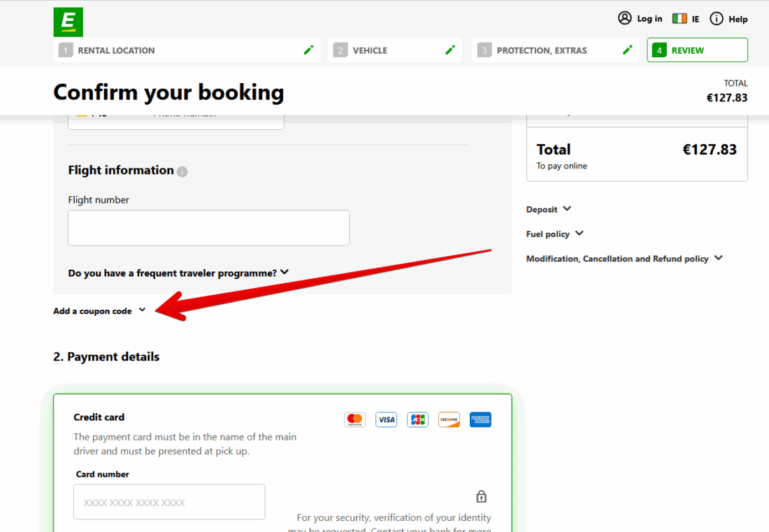The width and height of the screenshot is (769, 532).
Task: Click the Card number field
Action: (169, 502)
